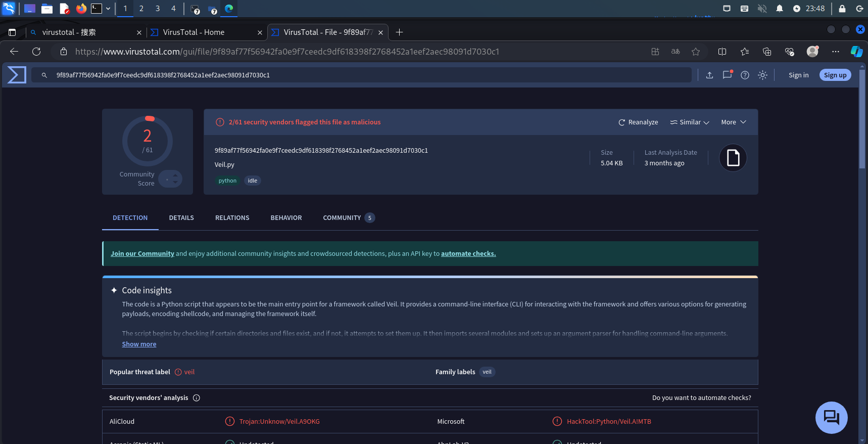Add this page to favorites with the star
The height and width of the screenshot is (444, 868).
[x=696, y=52]
